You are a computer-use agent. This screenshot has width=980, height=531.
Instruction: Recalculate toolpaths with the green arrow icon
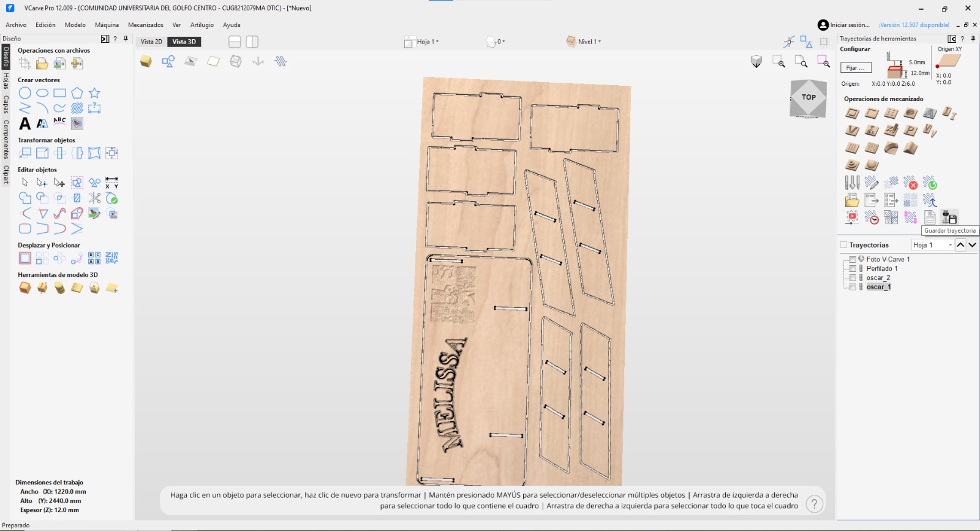(x=930, y=183)
